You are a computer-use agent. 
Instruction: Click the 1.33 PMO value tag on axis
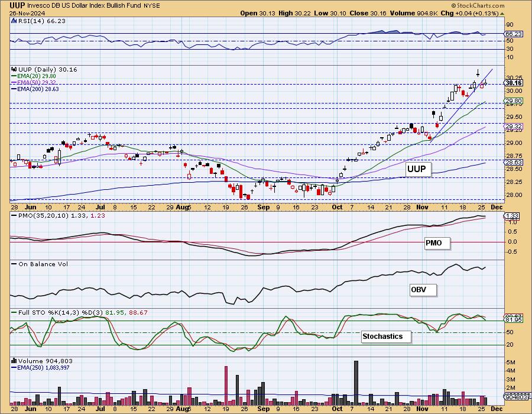click(x=512, y=216)
